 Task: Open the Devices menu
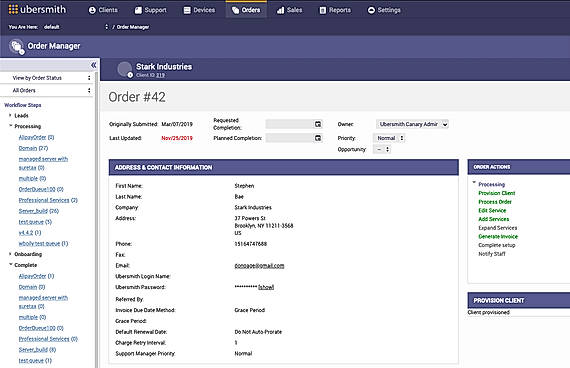[x=199, y=10]
